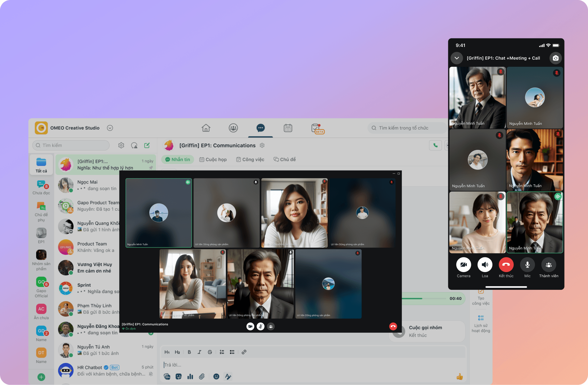588x385 pixels.
Task: Click the chart insert icon in editor
Action: coord(190,377)
